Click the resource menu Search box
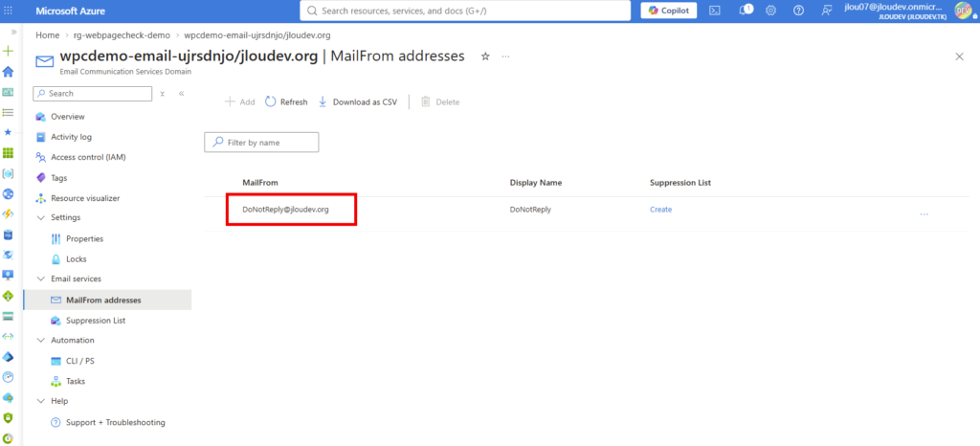Image resolution: width=980 pixels, height=446 pixels. 93,93
